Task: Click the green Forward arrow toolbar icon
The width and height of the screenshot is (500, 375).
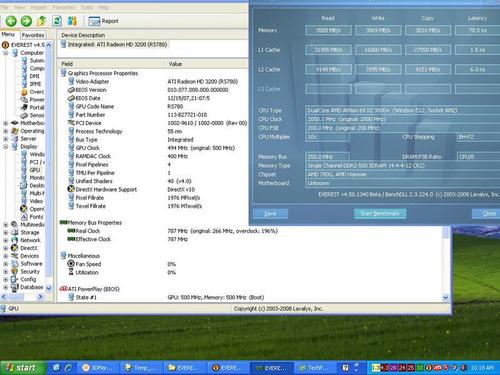Action: coord(26,21)
